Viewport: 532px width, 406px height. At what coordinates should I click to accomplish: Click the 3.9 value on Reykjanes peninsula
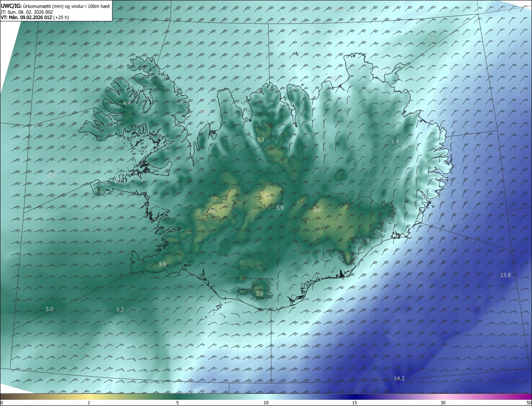(x=162, y=264)
